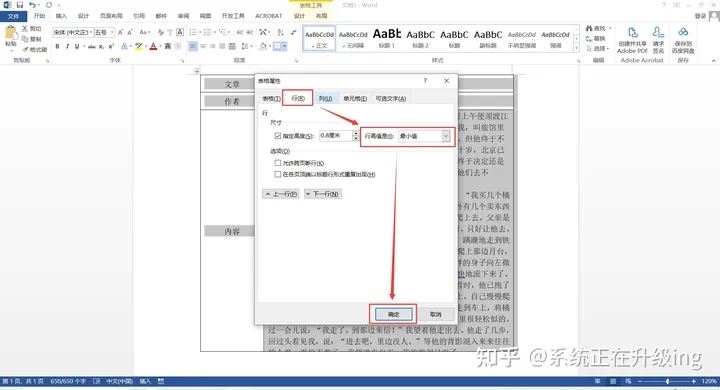This screenshot has width=720, height=390.
Task: Click the Decrease Indent icon
Action: [x=240, y=32]
